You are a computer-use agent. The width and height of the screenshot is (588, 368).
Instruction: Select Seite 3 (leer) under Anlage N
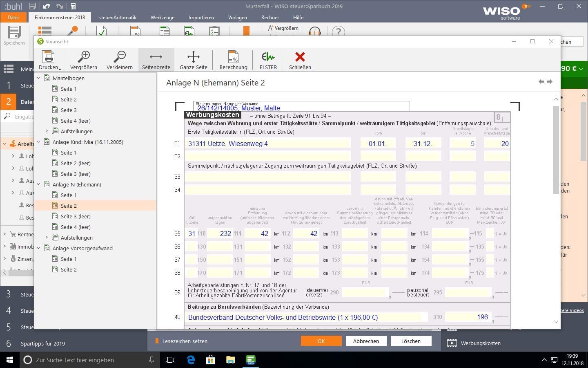tap(76, 216)
